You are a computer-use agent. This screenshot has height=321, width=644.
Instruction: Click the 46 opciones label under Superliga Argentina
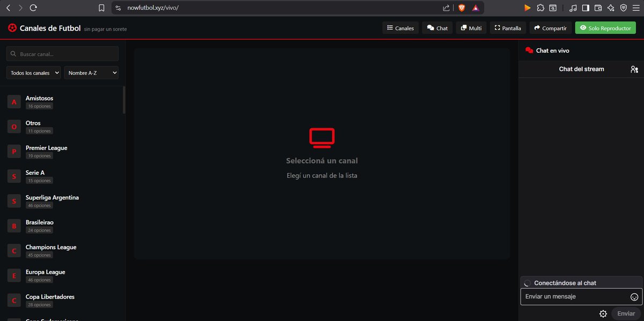click(x=39, y=206)
